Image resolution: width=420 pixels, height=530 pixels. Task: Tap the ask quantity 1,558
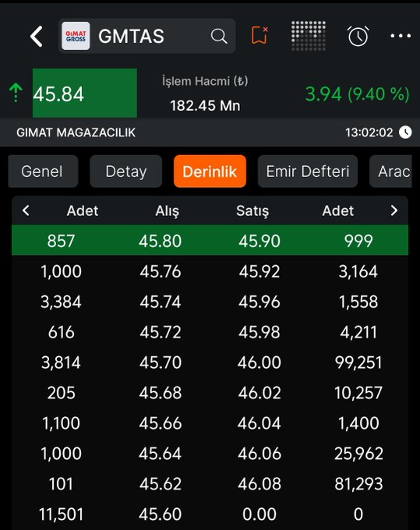(x=358, y=302)
